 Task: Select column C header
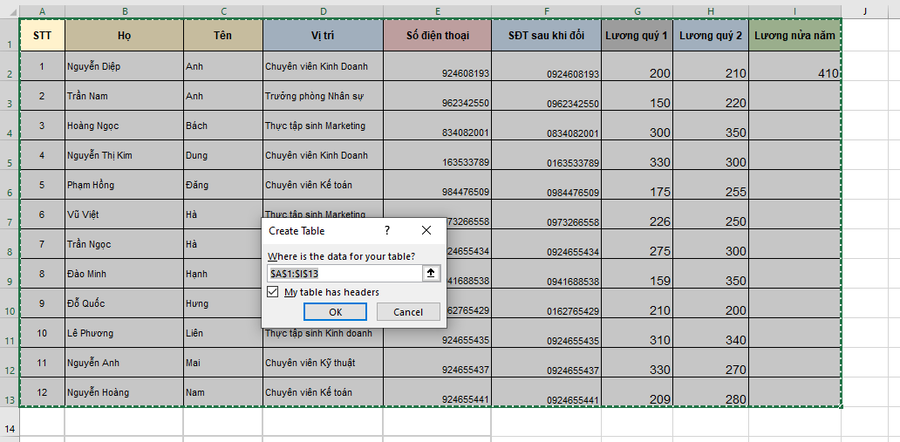(x=223, y=11)
